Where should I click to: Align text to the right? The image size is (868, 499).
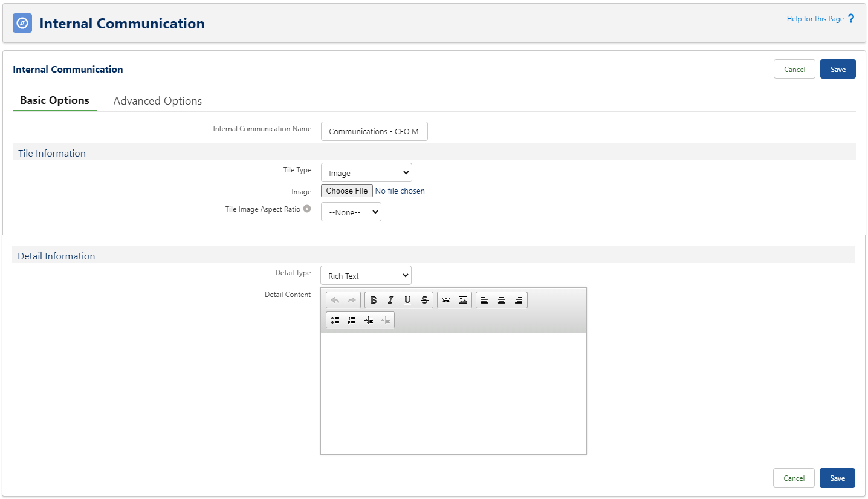[x=519, y=300]
